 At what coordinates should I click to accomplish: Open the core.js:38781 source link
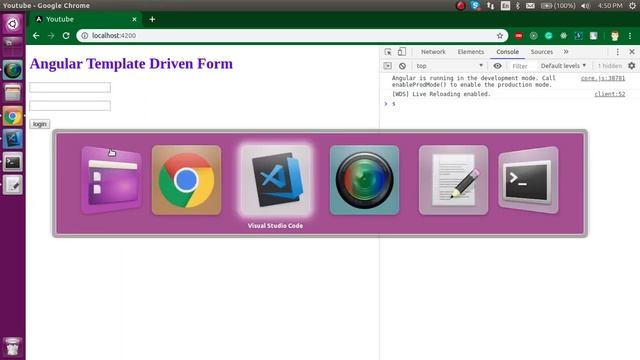(603, 78)
